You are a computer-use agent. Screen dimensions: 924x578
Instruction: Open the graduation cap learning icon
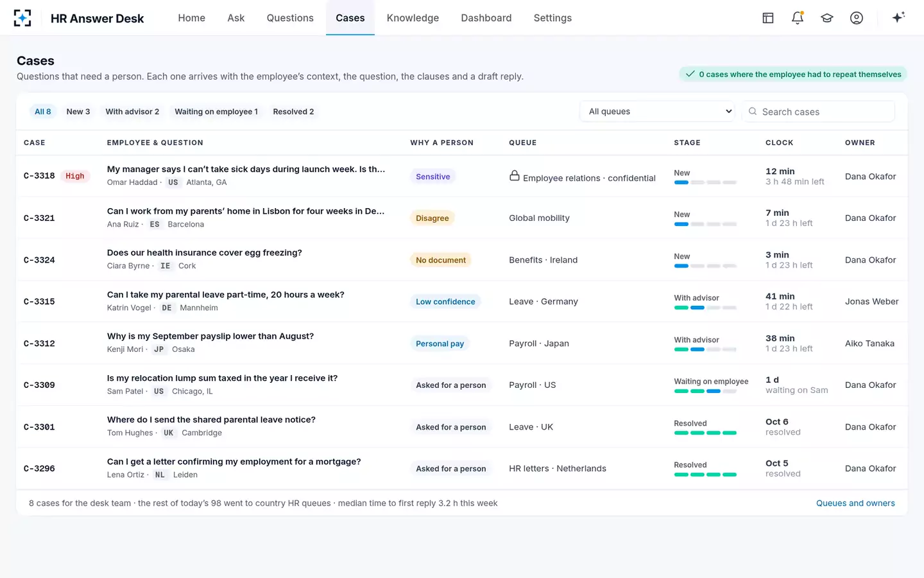827,18
